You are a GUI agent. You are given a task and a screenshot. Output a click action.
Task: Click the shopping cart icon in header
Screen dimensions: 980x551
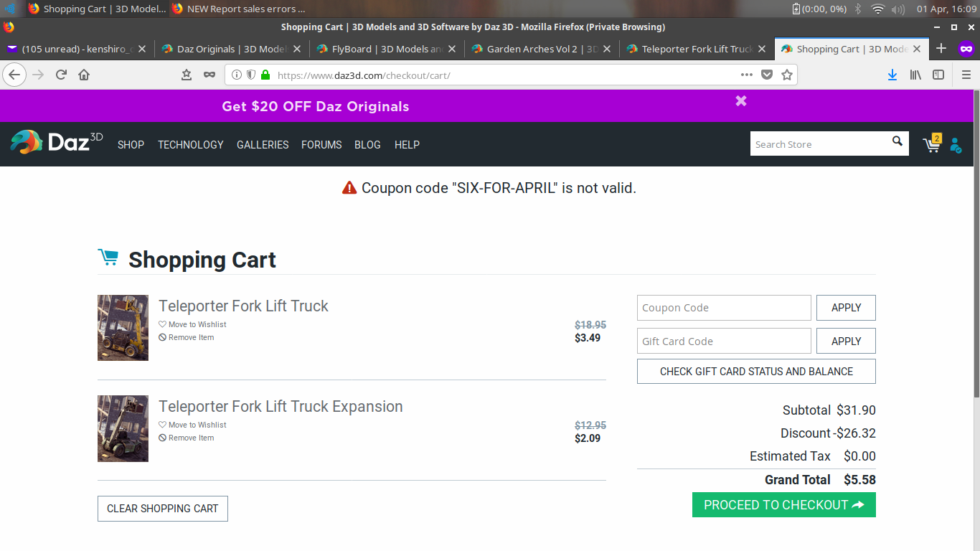click(931, 144)
